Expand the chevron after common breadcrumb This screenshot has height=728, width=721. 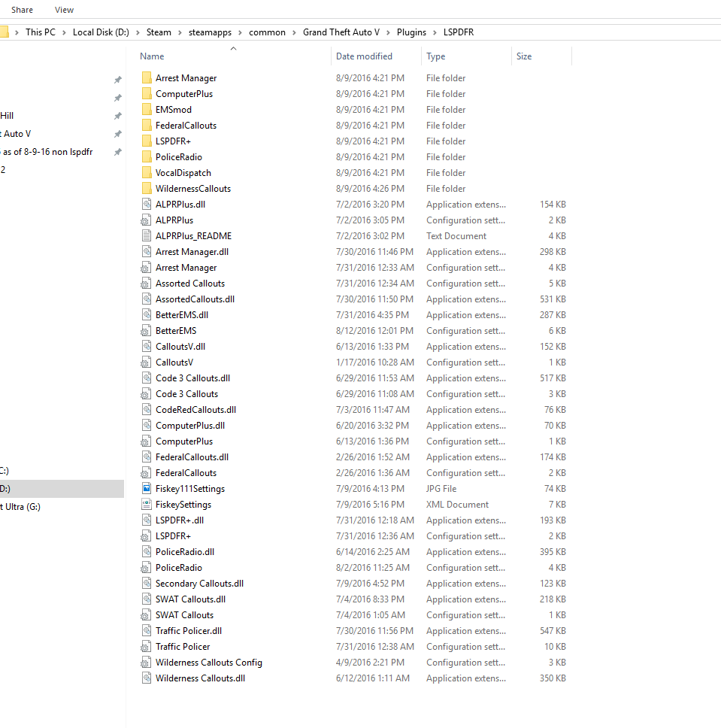pos(295,32)
